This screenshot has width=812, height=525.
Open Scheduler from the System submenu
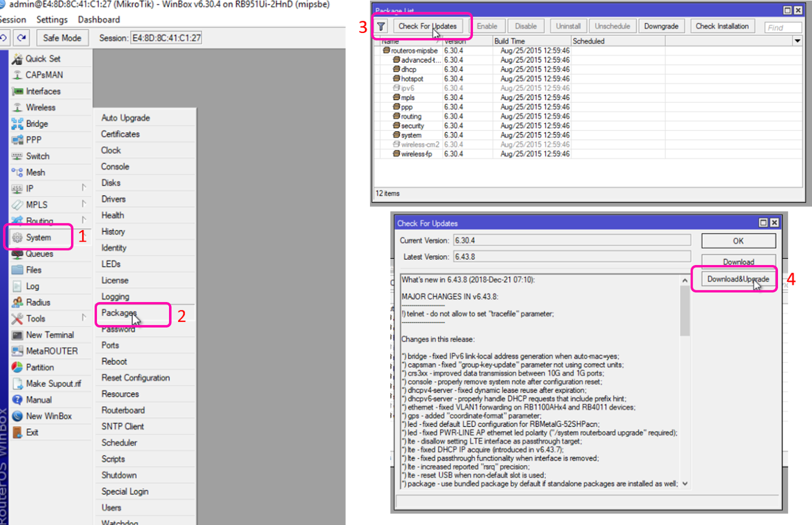tap(119, 443)
